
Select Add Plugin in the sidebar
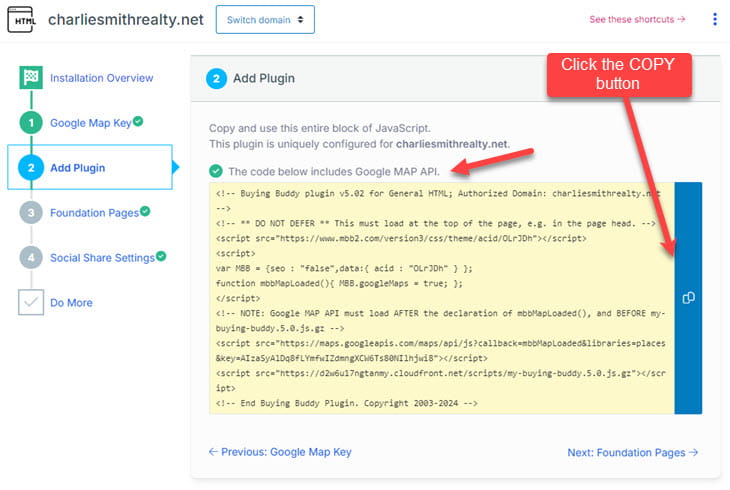click(78, 168)
